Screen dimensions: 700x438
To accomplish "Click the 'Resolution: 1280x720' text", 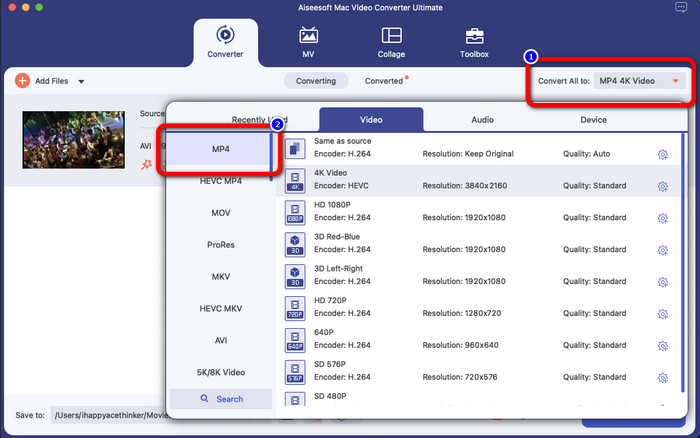I will click(x=462, y=313).
